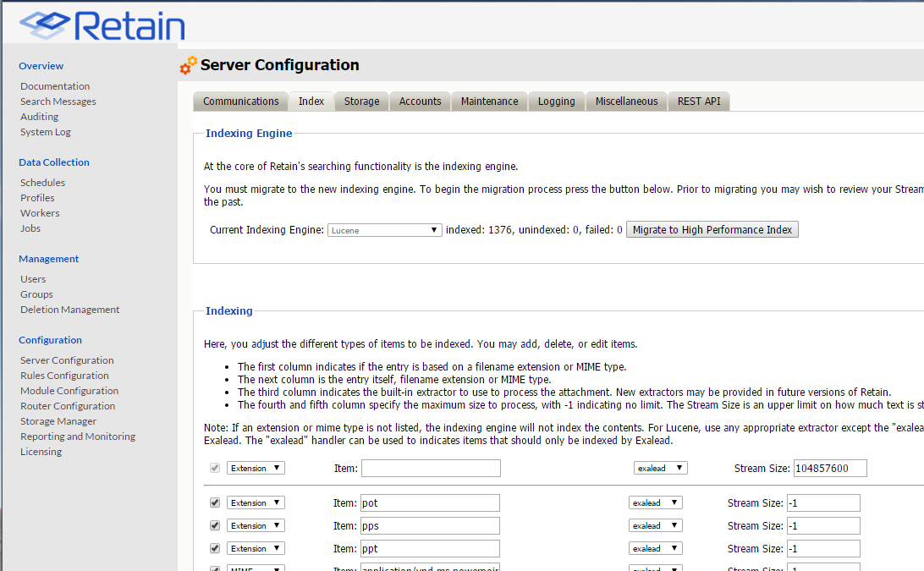The image size is (924, 571).
Task: Open the Licensing page
Action: 41,453
